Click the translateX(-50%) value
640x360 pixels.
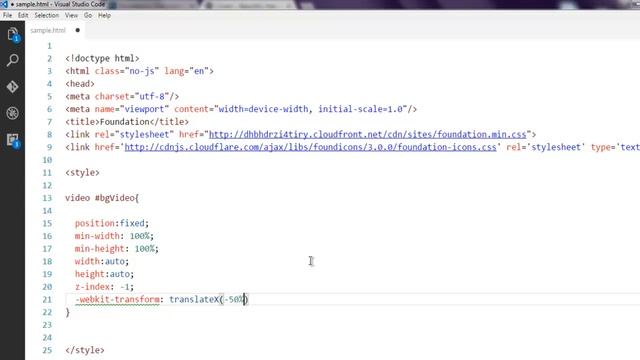(209, 299)
